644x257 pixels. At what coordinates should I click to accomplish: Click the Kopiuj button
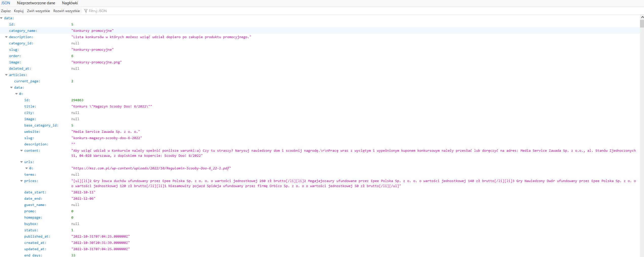(x=19, y=11)
